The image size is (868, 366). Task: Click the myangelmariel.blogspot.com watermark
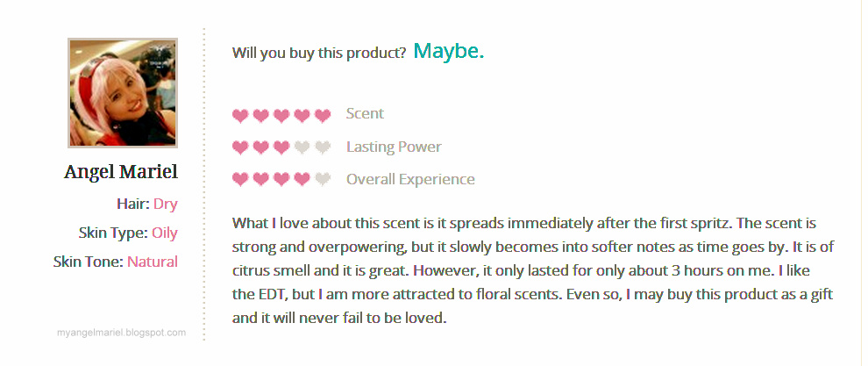coord(121,333)
